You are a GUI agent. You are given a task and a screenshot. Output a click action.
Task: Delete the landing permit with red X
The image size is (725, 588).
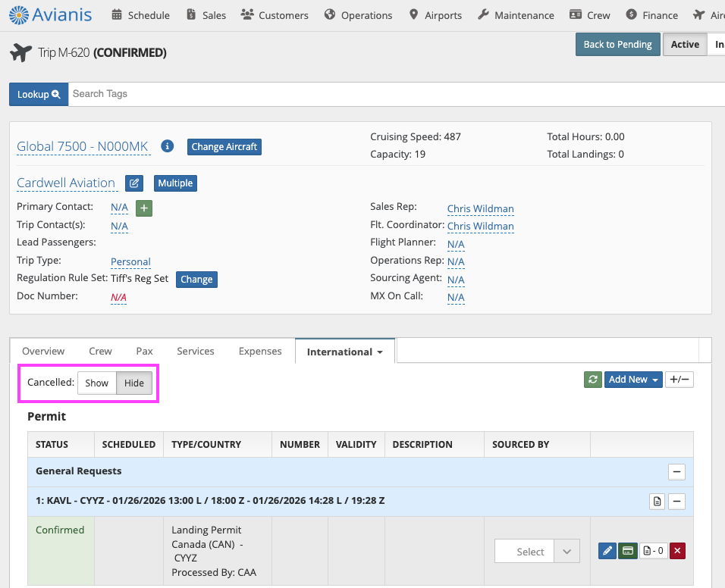[677, 551]
